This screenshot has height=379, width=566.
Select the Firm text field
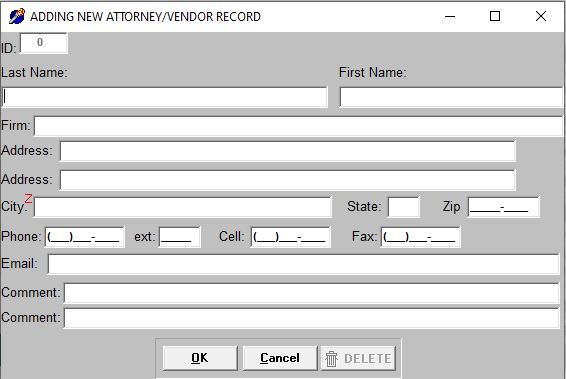click(299, 126)
